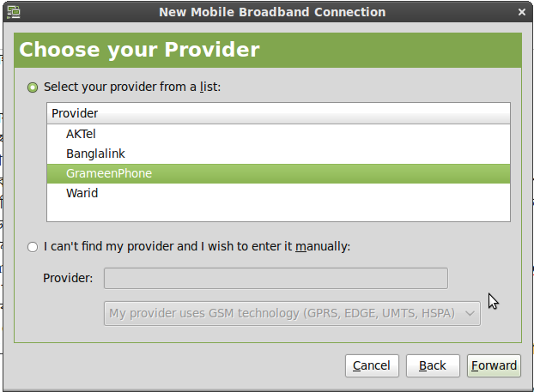Image resolution: width=534 pixels, height=392 pixels.
Task: Enable the enter provider manually radio button
Action: pos(33,247)
